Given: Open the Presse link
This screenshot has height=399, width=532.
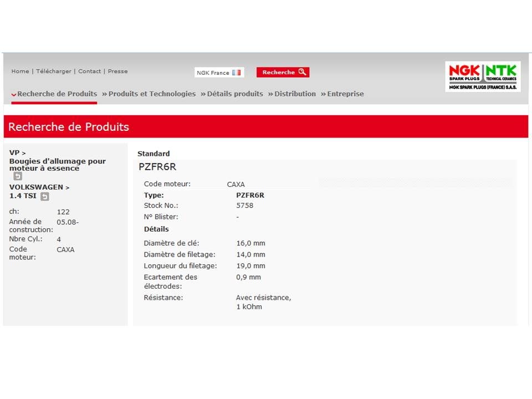Looking at the screenshot, I should click(117, 71).
